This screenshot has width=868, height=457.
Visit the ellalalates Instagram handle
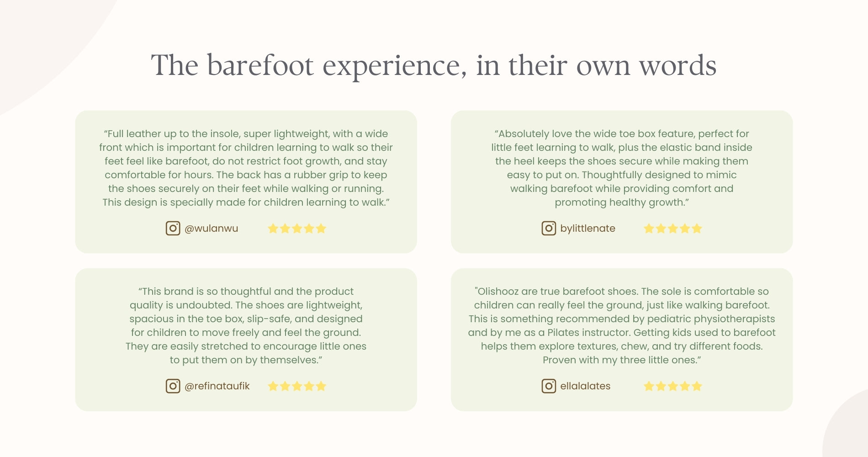(585, 386)
